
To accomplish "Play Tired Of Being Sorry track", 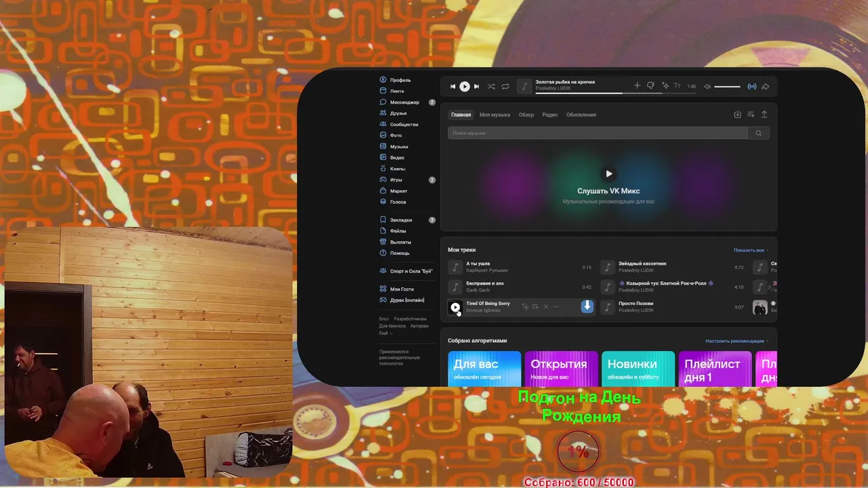I will click(455, 307).
